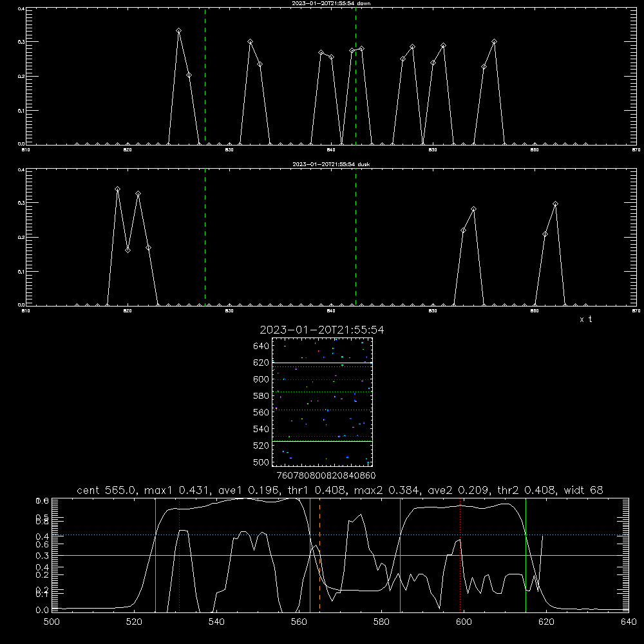This screenshot has height=644, width=644.
Task: Click the 520 x-axis label of the bottom plot
Action: pyautogui.click(x=134, y=622)
